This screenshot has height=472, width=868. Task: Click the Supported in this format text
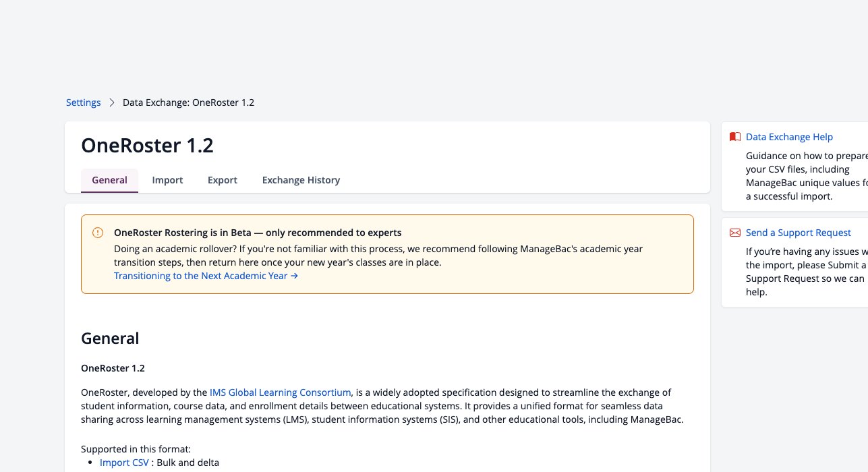pyautogui.click(x=136, y=449)
